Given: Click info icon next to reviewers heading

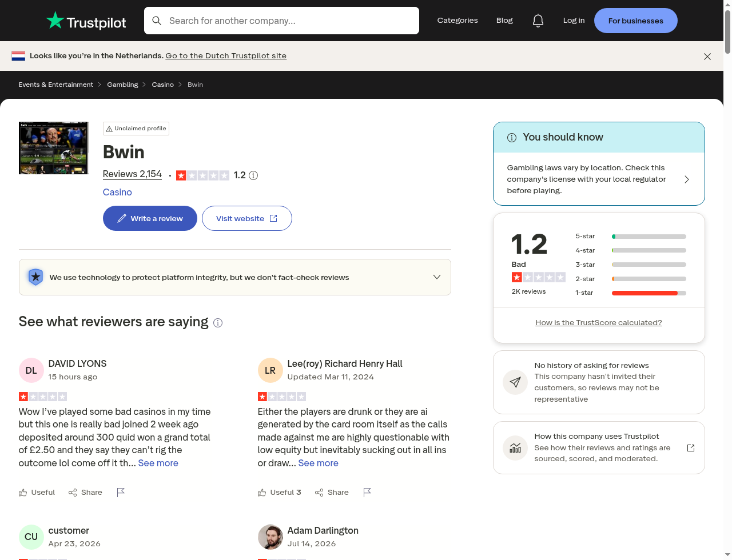Looking at the screenshot, I should (x=218, y=323).
